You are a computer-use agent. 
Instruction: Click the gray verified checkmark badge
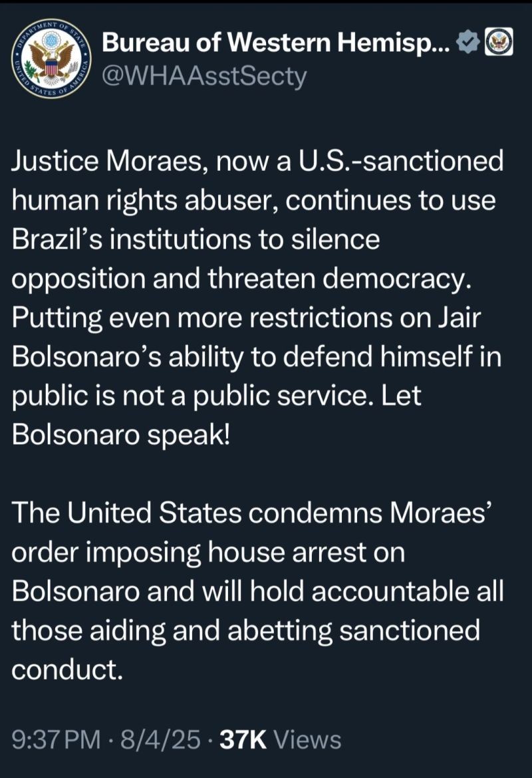click(x=467, y=42)
